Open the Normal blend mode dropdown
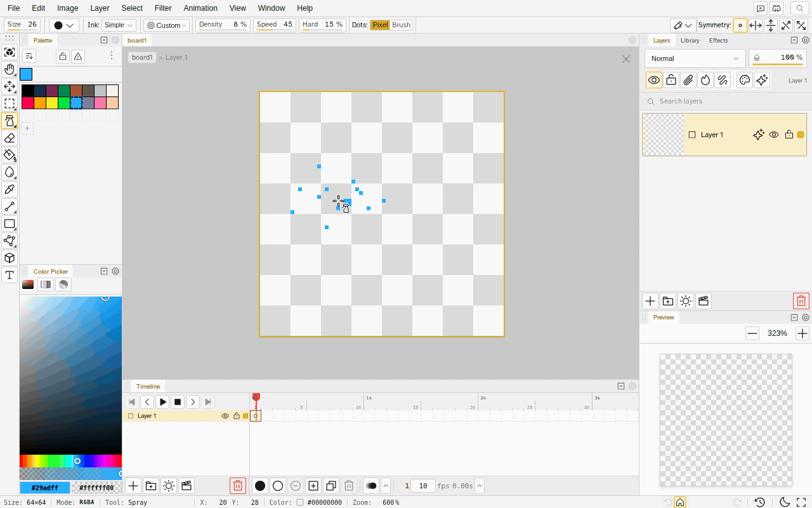Viewport: 812px width, 508px height. [x=695, y=58]
